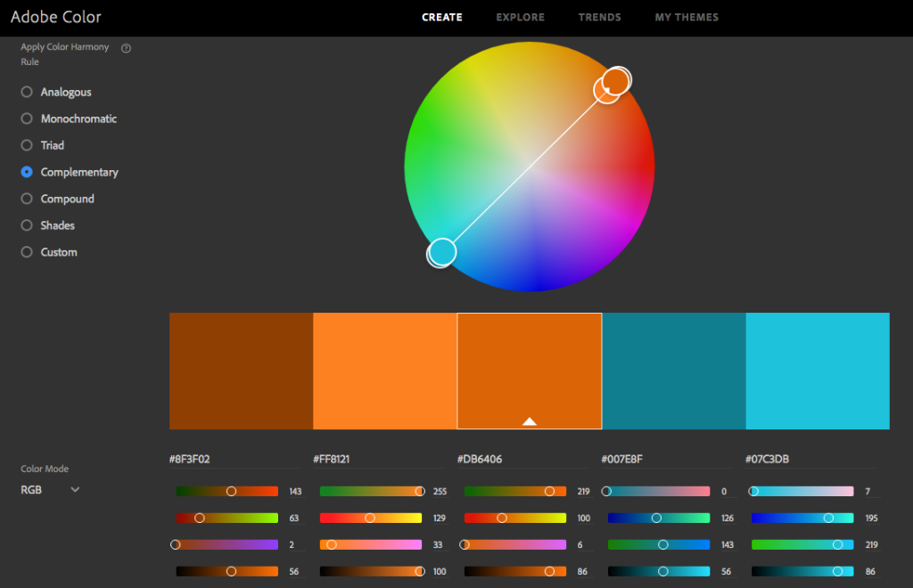913x588 pixels.
Task: Select the #8F3F02 dark brown swatch
Action: (x=240, y=371)
